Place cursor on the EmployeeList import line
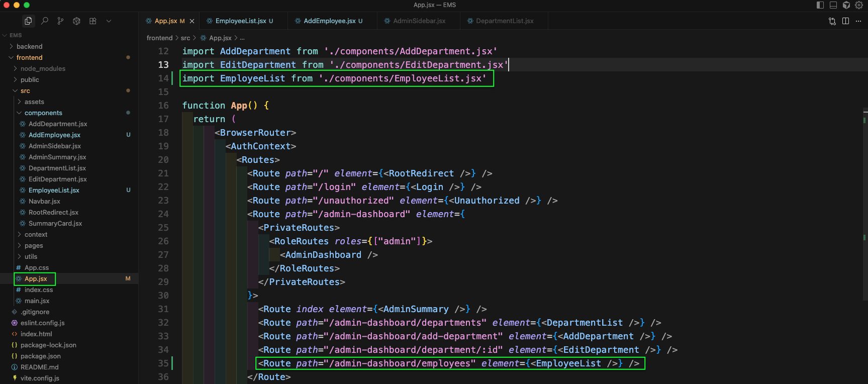Viewport: 868px width, 384px height. (x=334, y=78)
